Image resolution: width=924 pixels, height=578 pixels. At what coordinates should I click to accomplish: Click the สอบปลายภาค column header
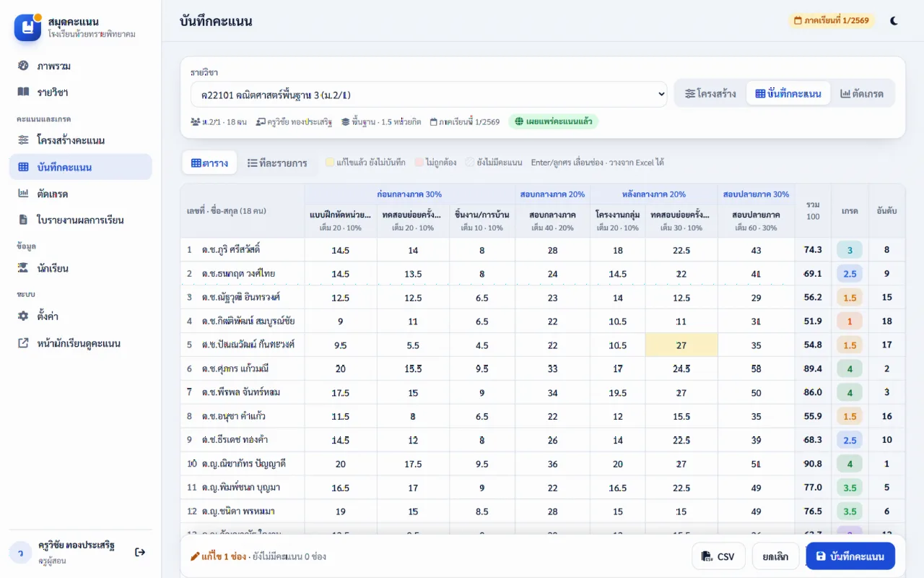(x=757, y=220)
